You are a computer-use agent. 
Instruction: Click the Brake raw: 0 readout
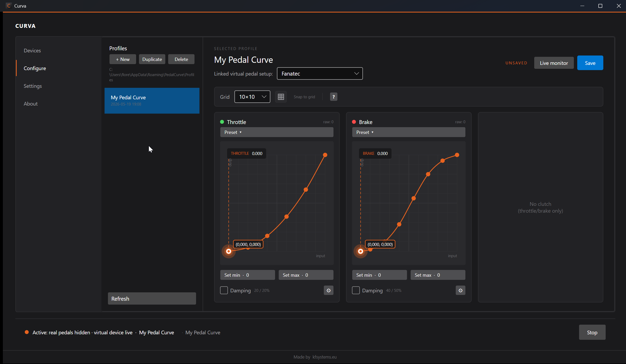(x=460, y=122)
